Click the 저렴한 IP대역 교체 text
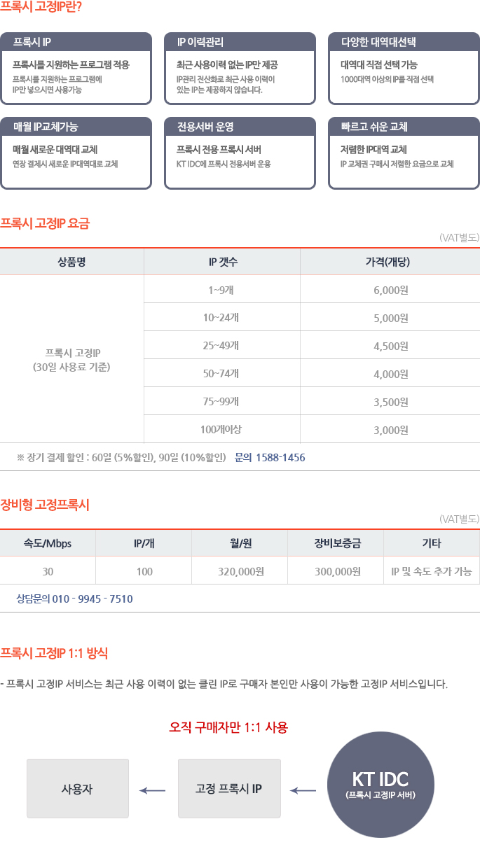This screenshot has height=868, width=480. pyautogui.click(x=373, y=149)
